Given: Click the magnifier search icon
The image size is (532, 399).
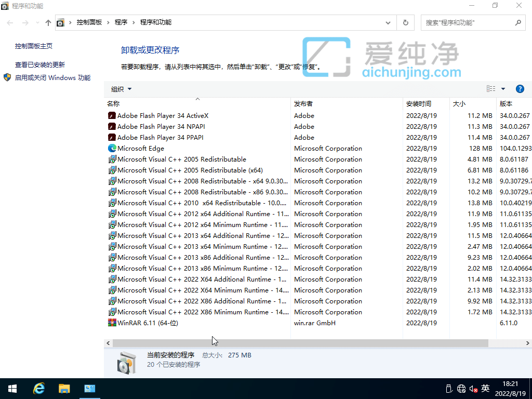Looking at the screenshot, I should (518, 23).
